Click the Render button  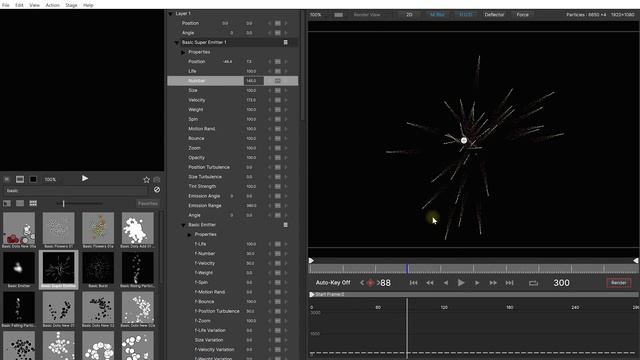click(x=618, y=282)
